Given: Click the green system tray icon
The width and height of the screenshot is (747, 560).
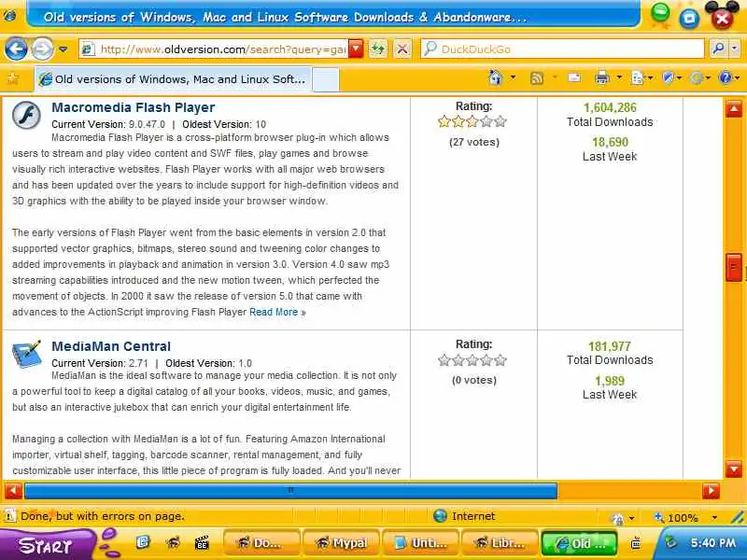Looking at the screenshot, I should pos(670,541).
